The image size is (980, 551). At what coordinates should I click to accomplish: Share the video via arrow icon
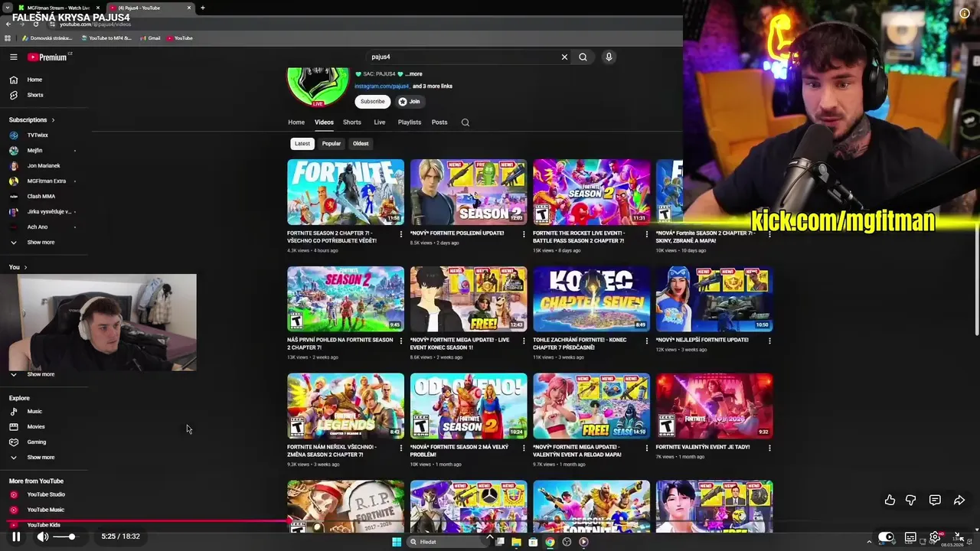pyautogui.click(x=959, y=500)
